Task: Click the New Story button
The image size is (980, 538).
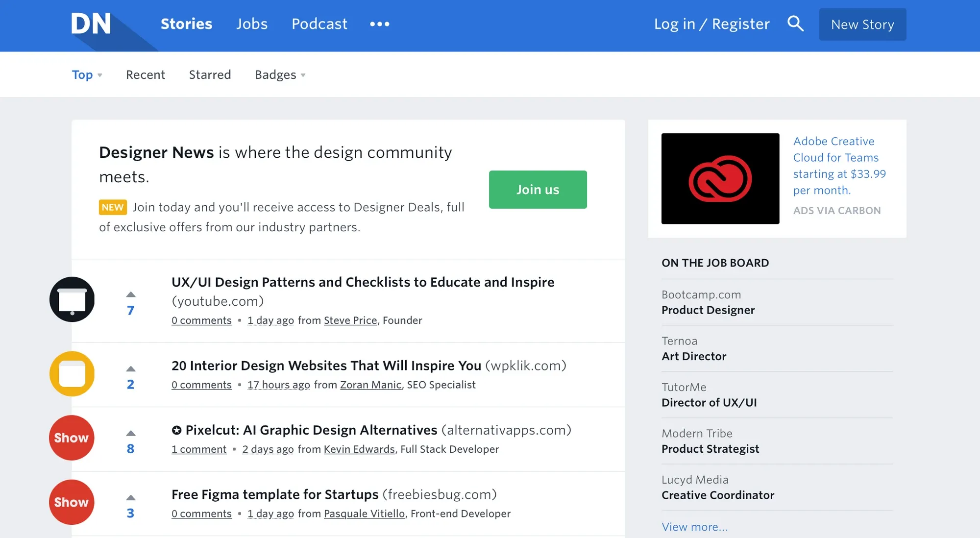Action: 862,24
